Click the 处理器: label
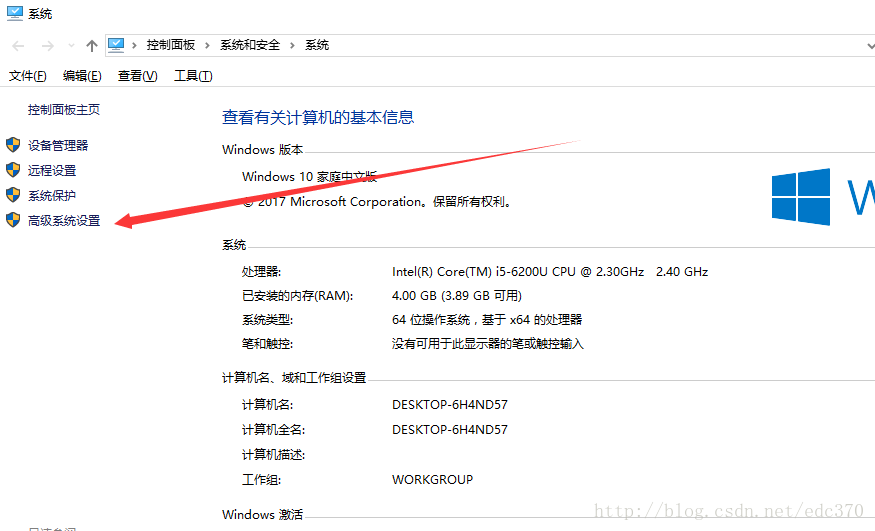Viewport: 875px width, 531px height. point(261,272)
